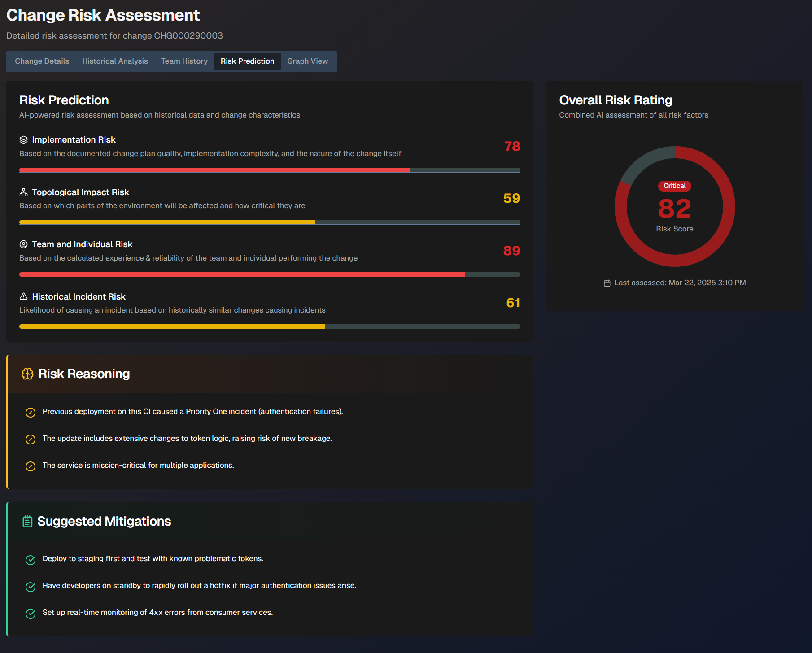Click the Historical Incident Risk warning triangle icon
This screenshot has width=812, height=653.
tap(24, 296)
